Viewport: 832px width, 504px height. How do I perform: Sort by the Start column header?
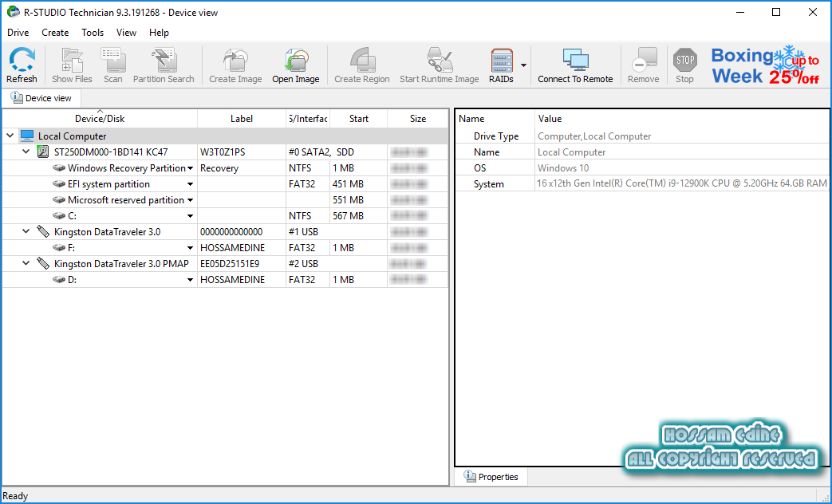(x=359, y=118)
